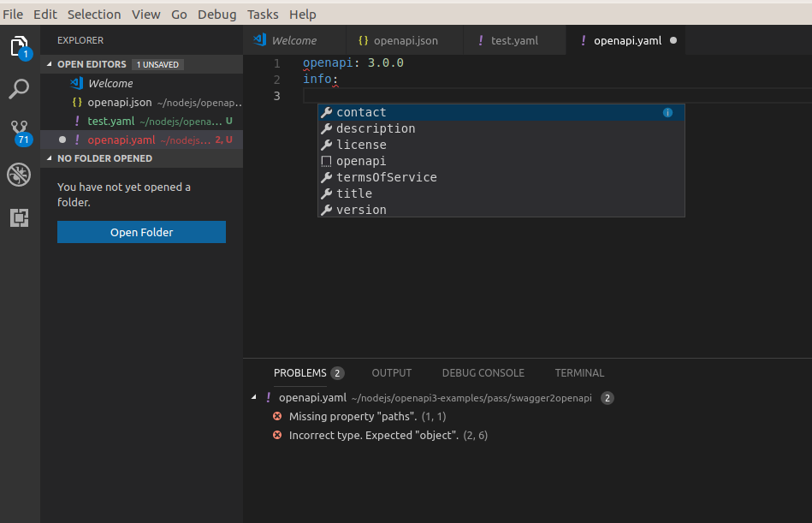Choose contact from the autocomplete list
The height and width of the screenshot is (523, 812).
[501, 112]
